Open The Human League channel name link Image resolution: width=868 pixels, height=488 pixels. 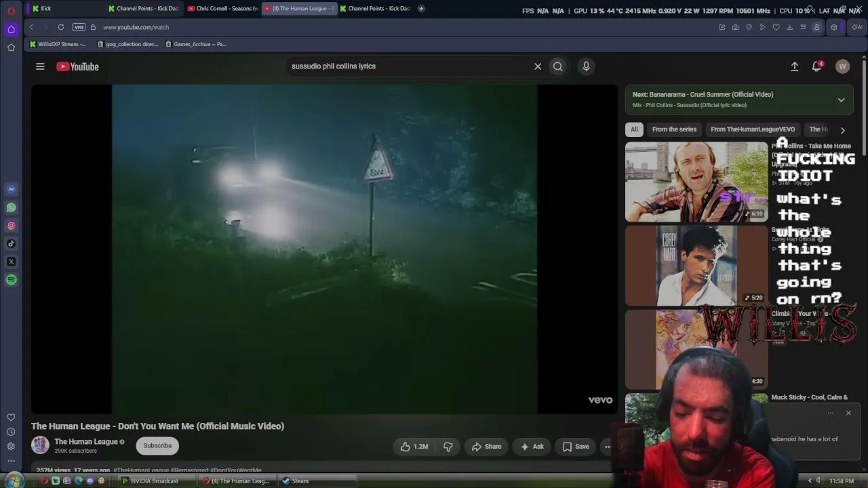[86, 442]
